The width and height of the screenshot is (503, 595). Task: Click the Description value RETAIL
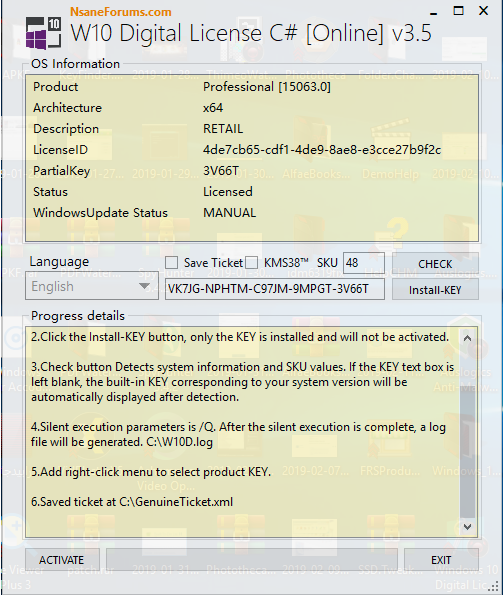coord(223,129)
